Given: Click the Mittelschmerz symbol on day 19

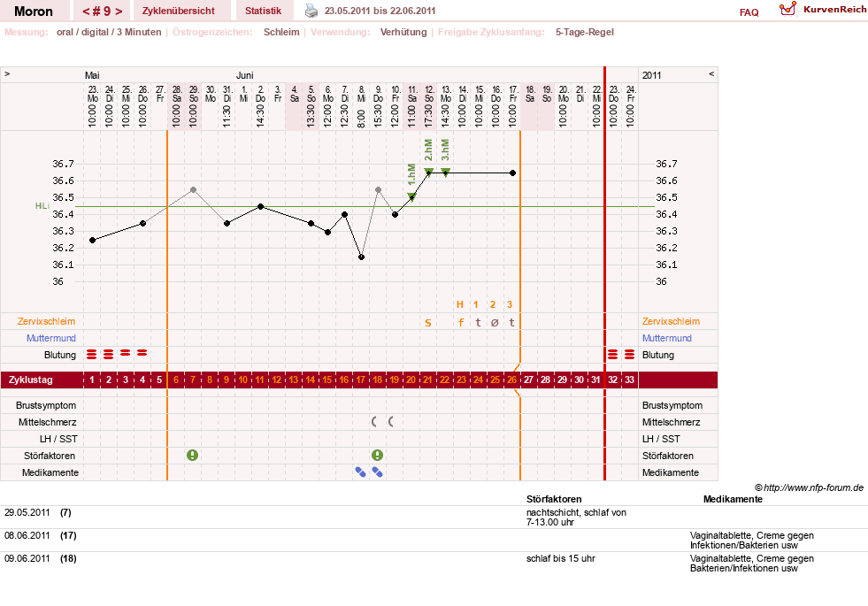Looking at the screenshot, I should click(391, 422).
